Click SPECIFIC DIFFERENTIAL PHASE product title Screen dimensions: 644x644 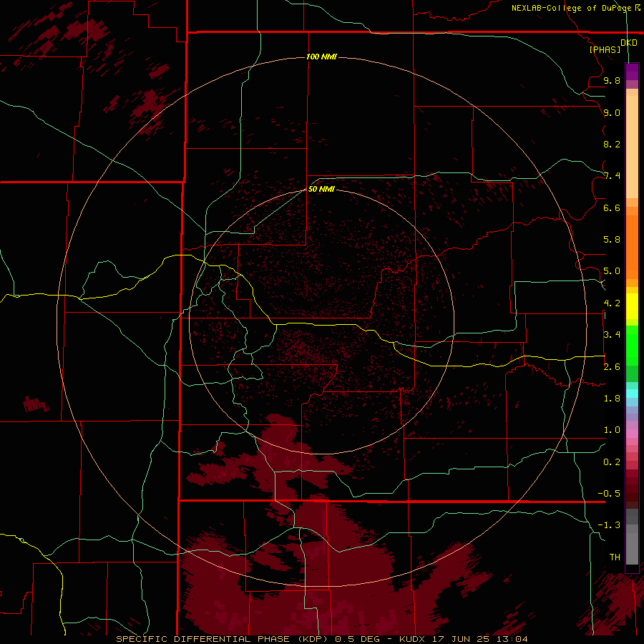[205, 639]
